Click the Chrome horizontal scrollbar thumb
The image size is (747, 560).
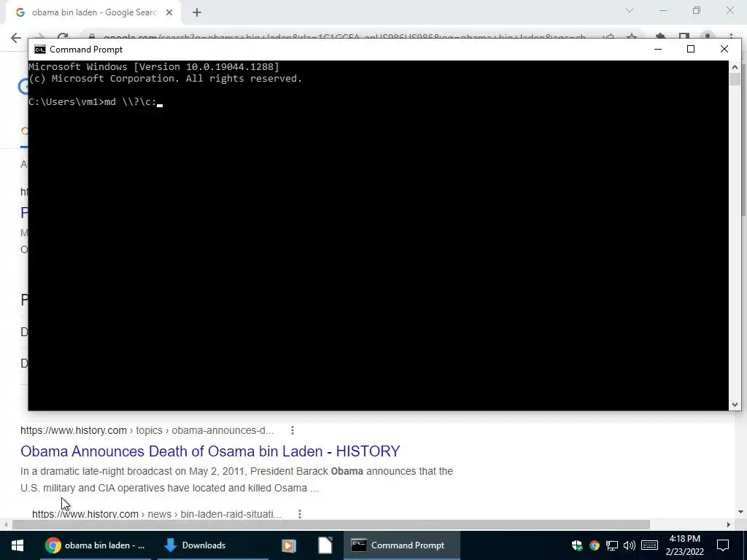[x=330, y=525]
